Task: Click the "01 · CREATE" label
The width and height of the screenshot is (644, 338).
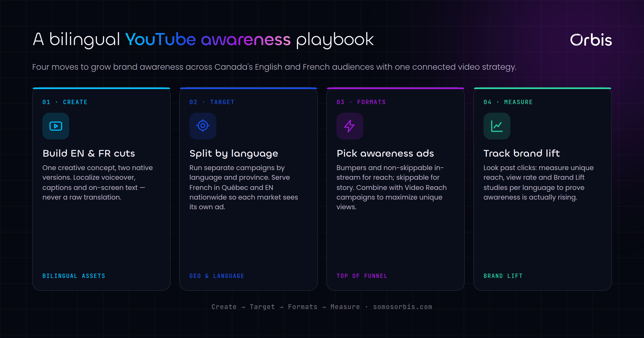Action: pyautogui.click(x=65, y=102)
